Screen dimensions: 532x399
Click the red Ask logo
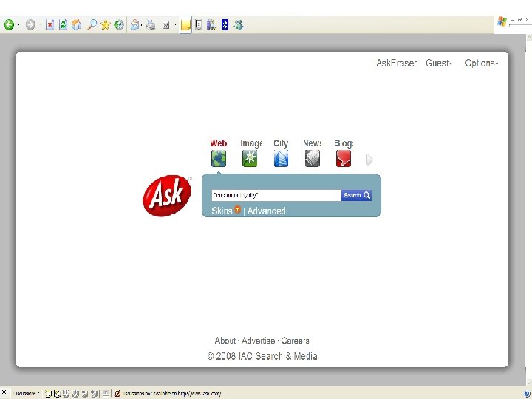click(166, 195)
